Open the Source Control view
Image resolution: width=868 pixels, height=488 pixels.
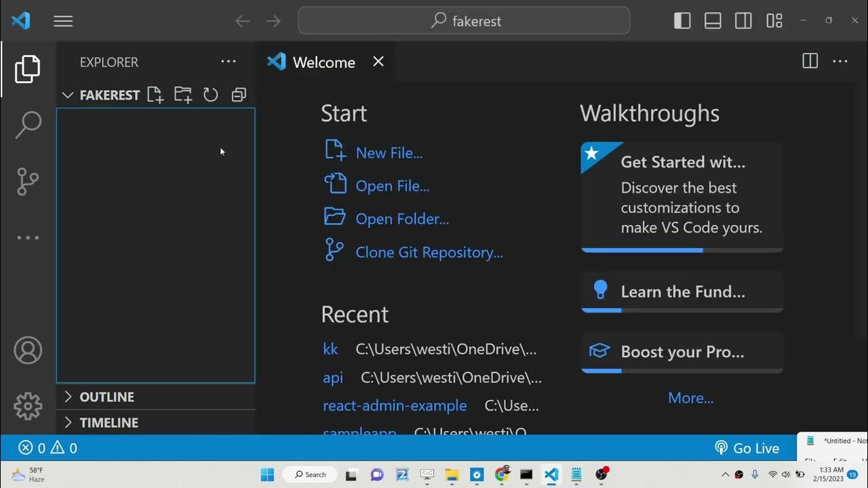coord(28,182)
